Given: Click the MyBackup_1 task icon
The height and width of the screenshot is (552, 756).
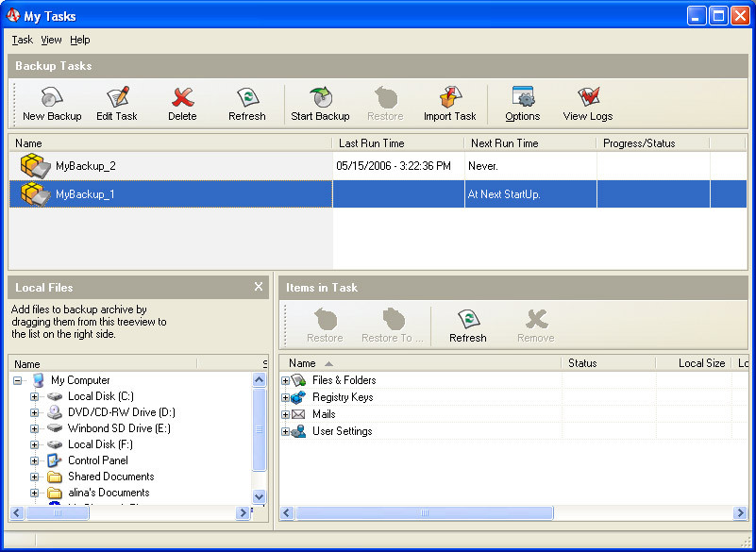Looking at the screenshot, I should (36, 194).
